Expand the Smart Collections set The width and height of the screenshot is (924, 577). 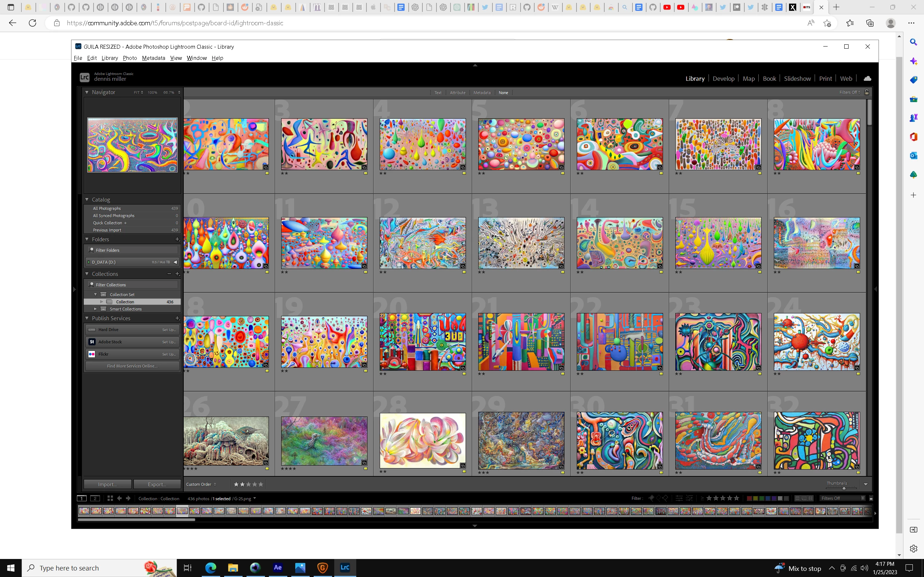tap(95, 309)
